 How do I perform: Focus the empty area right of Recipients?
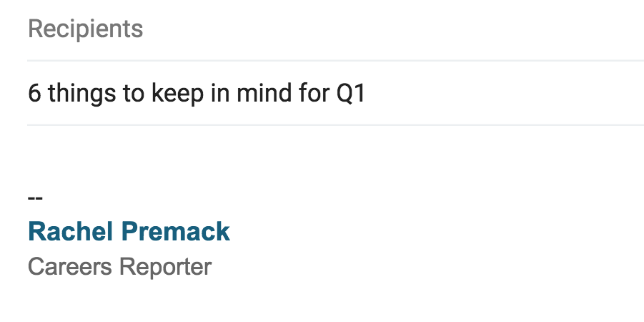(x=393, y=29)
